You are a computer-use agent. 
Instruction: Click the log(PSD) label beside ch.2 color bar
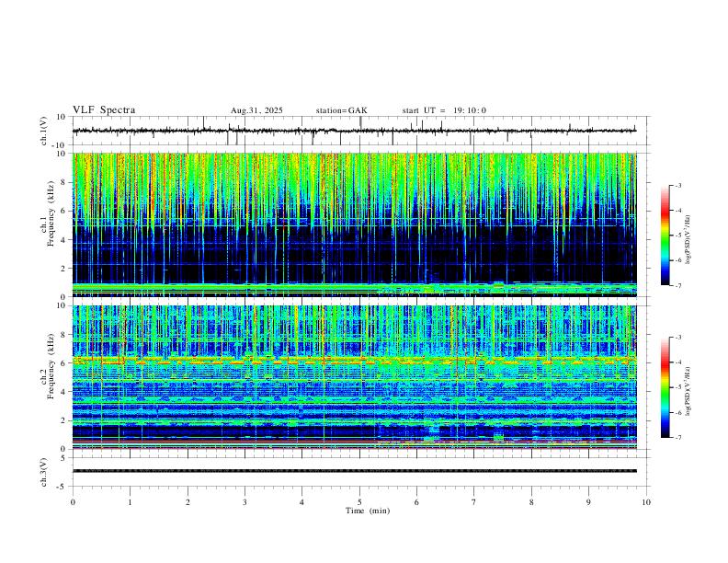688,392
